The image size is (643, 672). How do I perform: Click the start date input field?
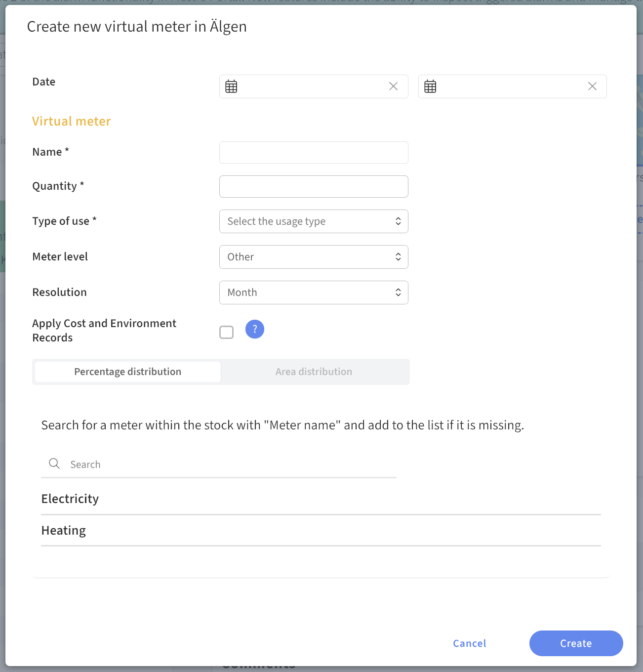314,86
